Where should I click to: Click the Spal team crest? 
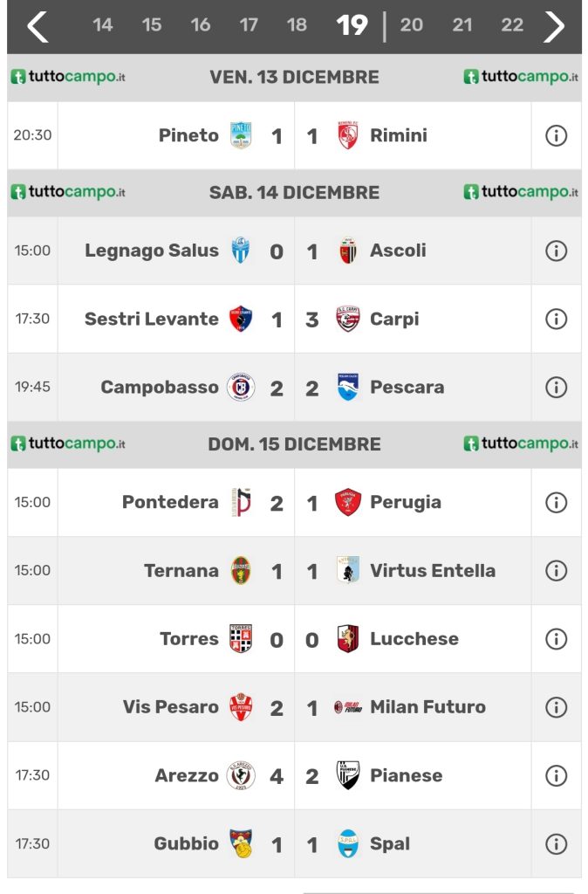[x=348, y=844]
